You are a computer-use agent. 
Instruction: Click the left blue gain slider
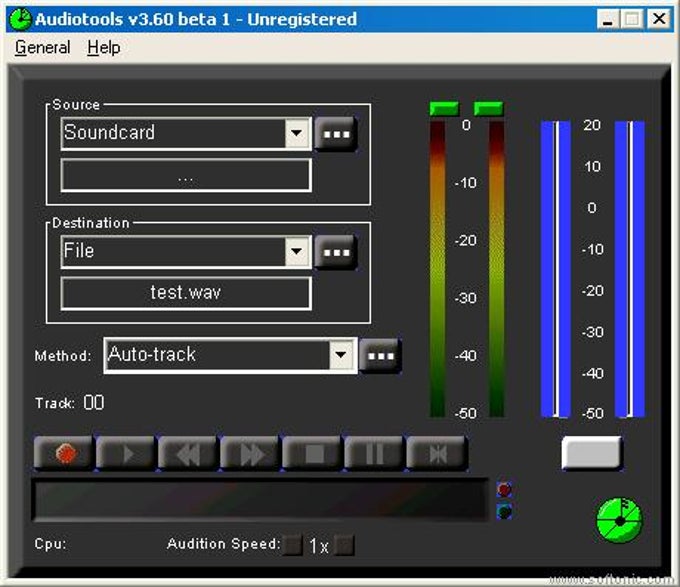[556, 269]
